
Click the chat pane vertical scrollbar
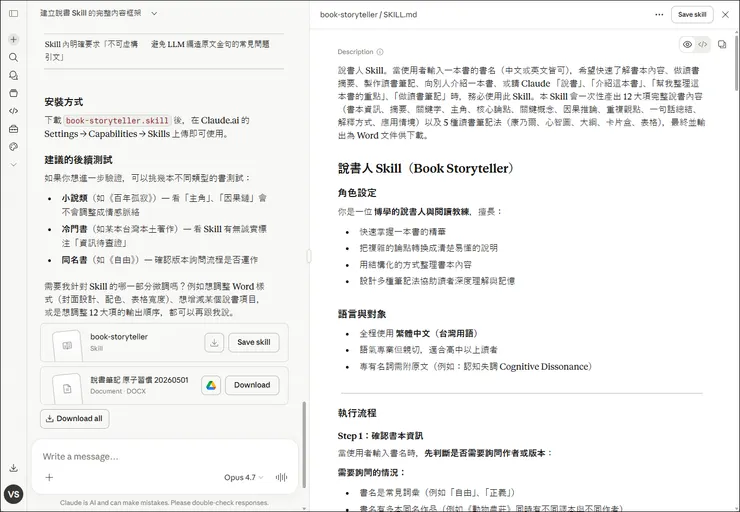[x=304, y=445]
